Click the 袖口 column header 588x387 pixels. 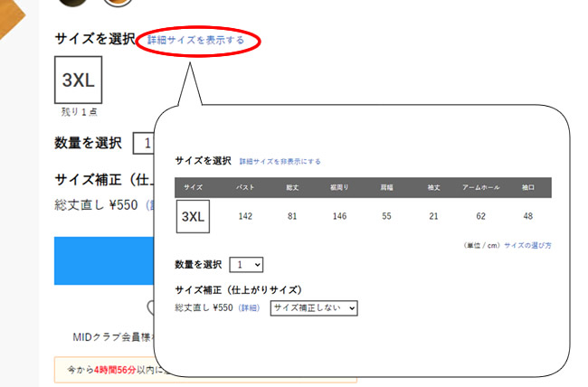coord(528,187)
